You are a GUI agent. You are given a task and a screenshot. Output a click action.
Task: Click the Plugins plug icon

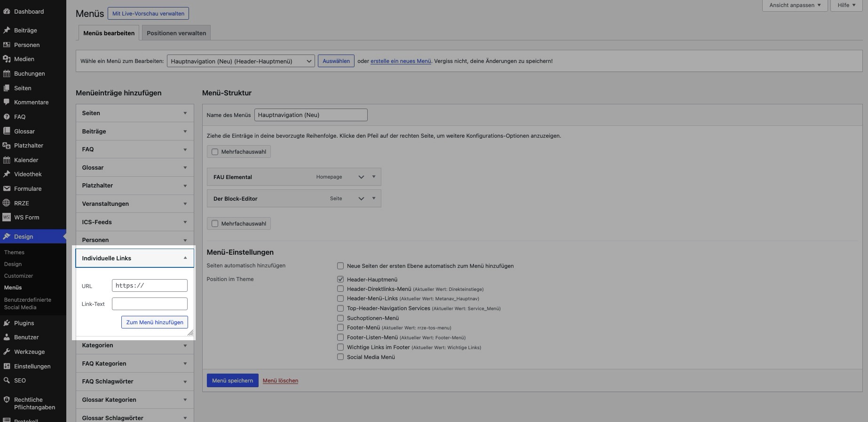coord(7,323)
